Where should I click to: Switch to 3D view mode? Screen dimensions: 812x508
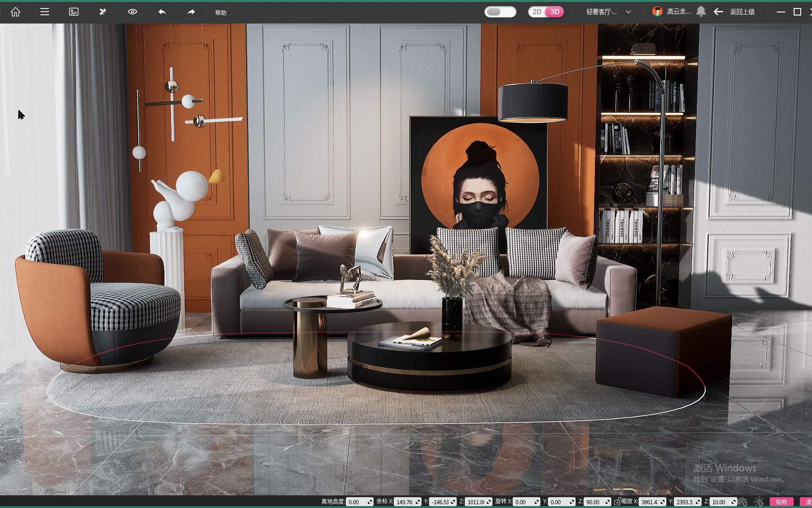coord(555,12)
